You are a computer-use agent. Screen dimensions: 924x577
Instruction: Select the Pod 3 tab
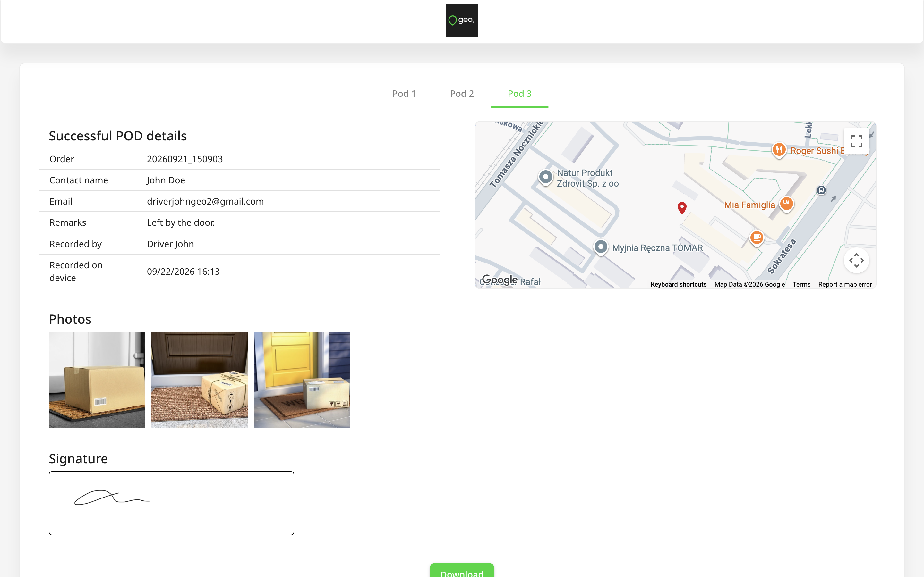tap(519, 94)
